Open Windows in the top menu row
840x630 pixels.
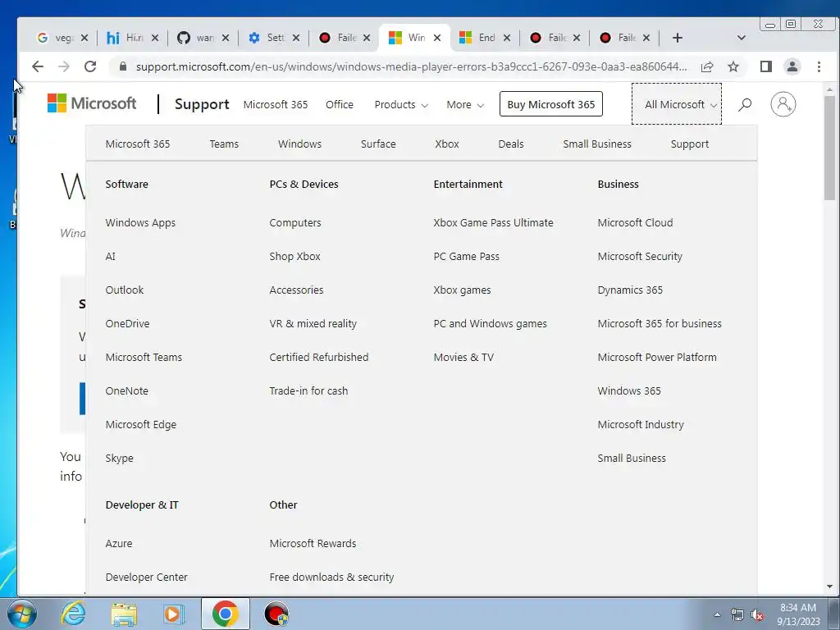(x=299, y=144)
